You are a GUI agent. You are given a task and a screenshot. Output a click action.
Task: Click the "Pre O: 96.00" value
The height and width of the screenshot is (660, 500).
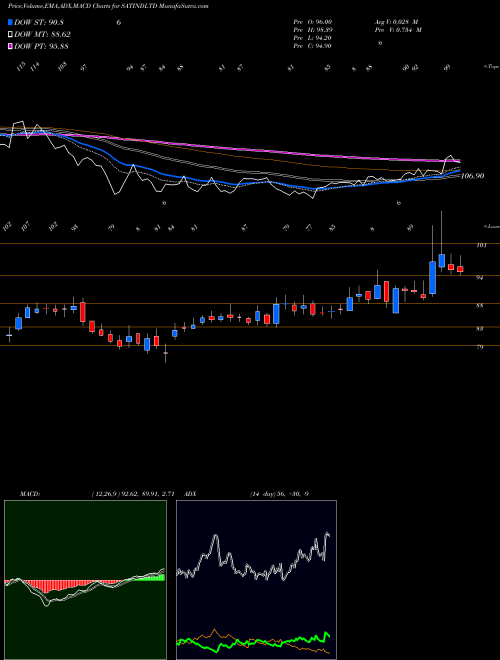pos(312,22)
